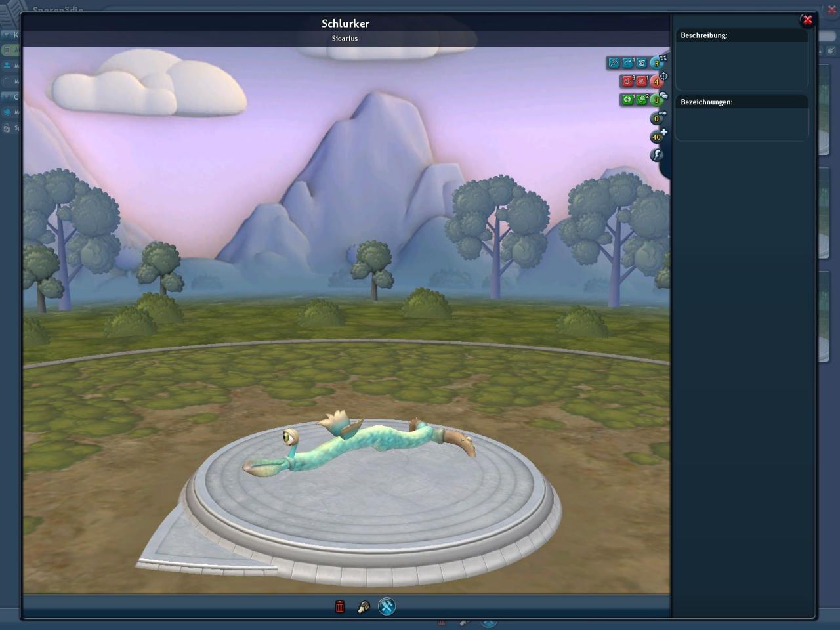Screen dimensions: 840x630
Task: Click the blue person icon in Sporepedia sidebar
Action: pos(7,66)
